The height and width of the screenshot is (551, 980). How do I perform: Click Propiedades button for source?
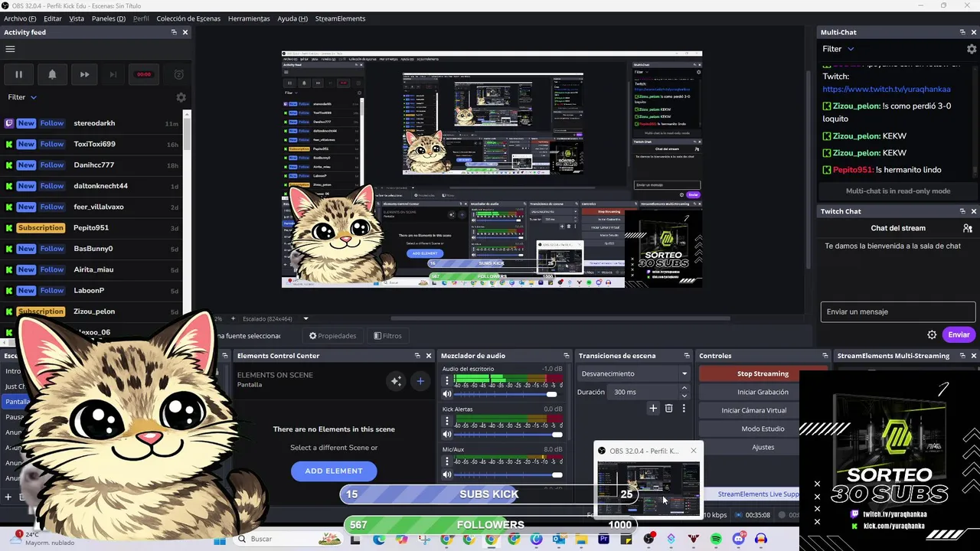coord(333,336)
